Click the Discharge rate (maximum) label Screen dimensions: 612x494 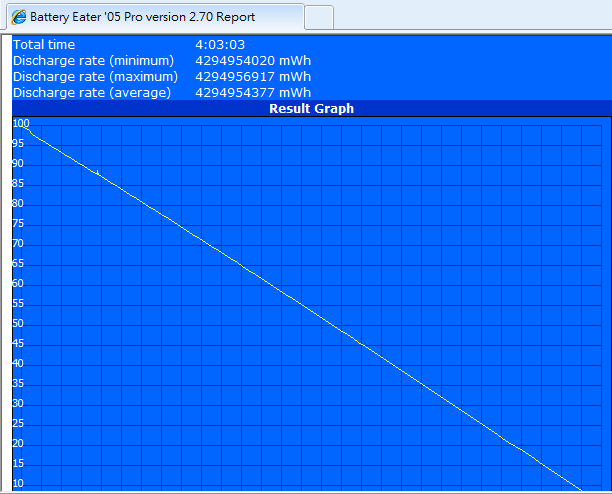point(95,77)
